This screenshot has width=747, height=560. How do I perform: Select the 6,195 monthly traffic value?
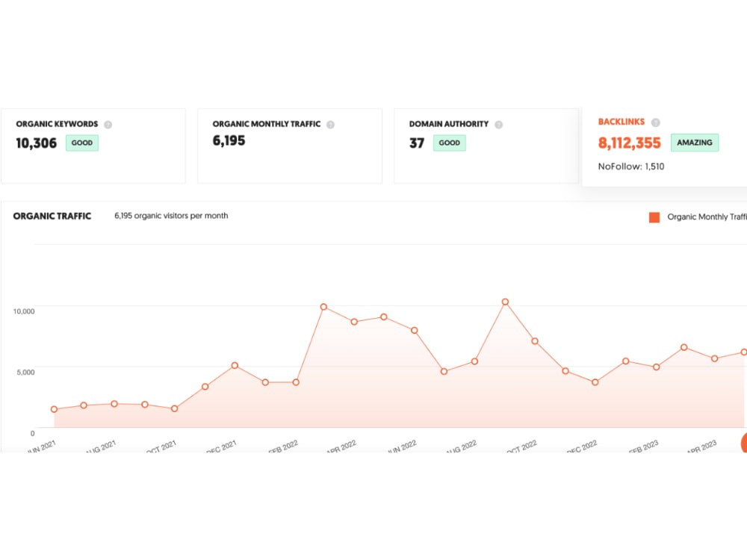coord(229,140)
